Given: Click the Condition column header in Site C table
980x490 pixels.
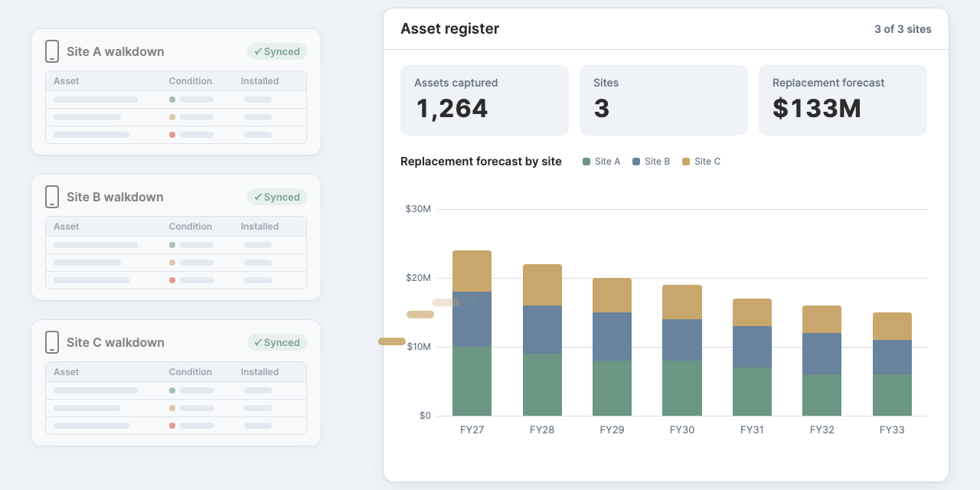Looking at the screenshot, I should [x=191, y=372].
